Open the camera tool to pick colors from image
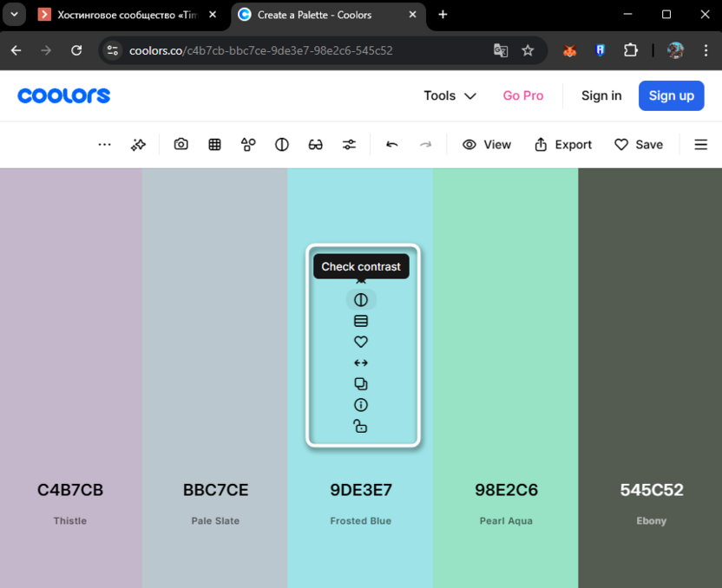The width and height of the screenshot is (722, 588). pyautogui.click(x=180, y=144)
